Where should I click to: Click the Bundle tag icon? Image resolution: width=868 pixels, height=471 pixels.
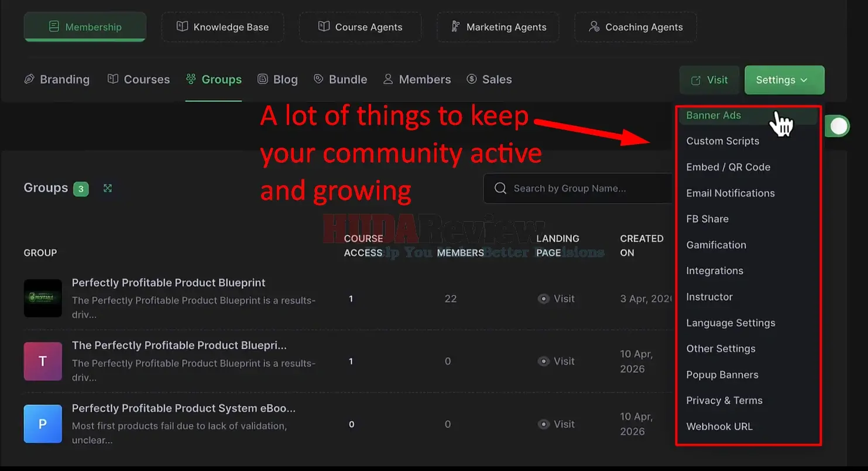click(318, 78)
